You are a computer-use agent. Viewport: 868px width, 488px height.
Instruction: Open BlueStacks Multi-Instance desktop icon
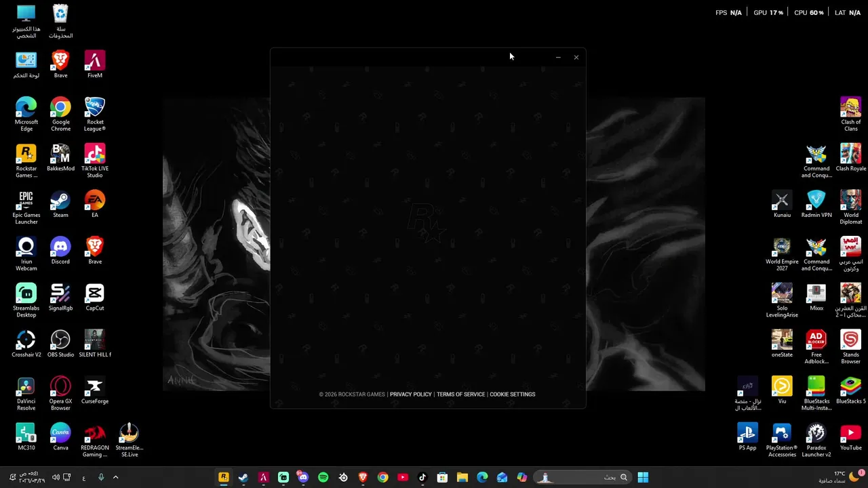pyautogui.click(x=816, y=394)
